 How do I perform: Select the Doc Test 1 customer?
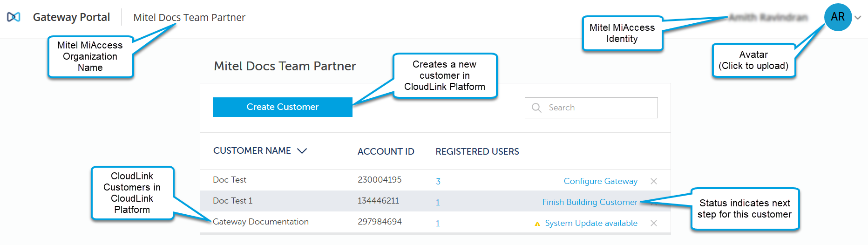pyautogui.click(x=232, y=201)
